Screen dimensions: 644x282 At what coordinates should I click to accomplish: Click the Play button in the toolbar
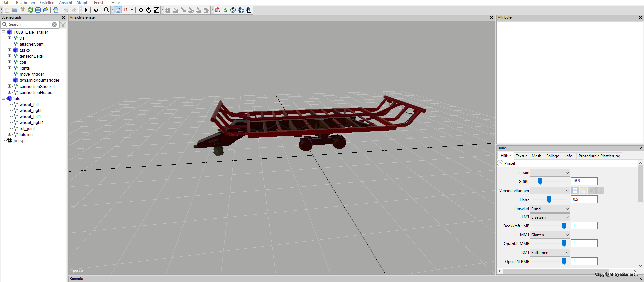(86, 10)
